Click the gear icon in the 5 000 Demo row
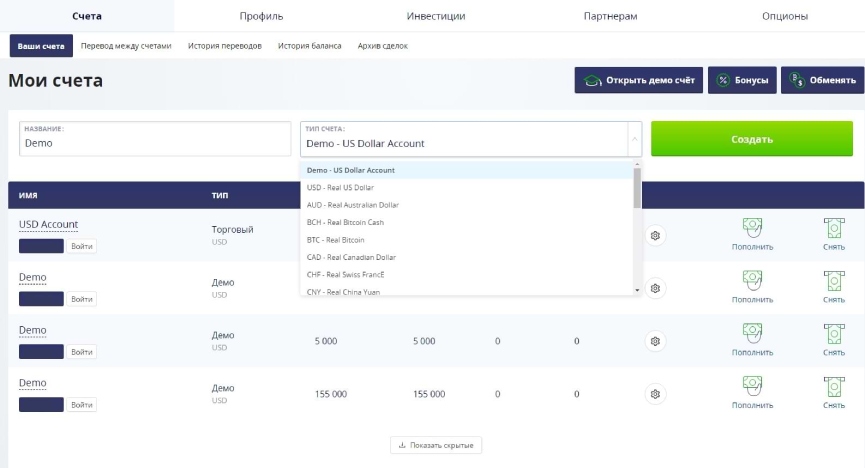 (655, 341)
